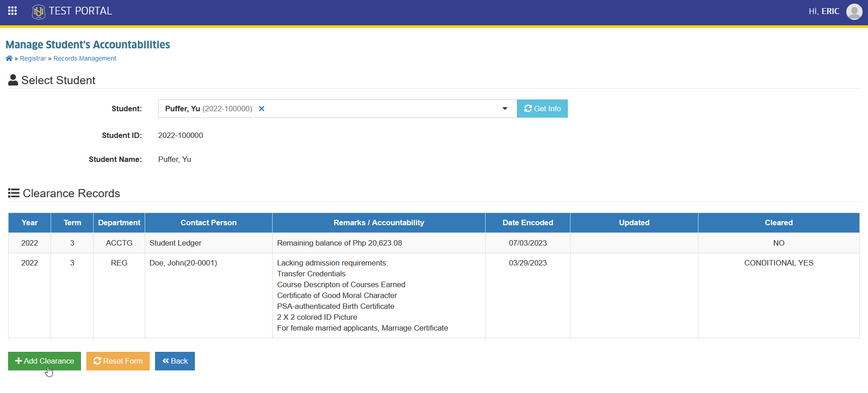Click the Student ID value 2022-100000

180,135
